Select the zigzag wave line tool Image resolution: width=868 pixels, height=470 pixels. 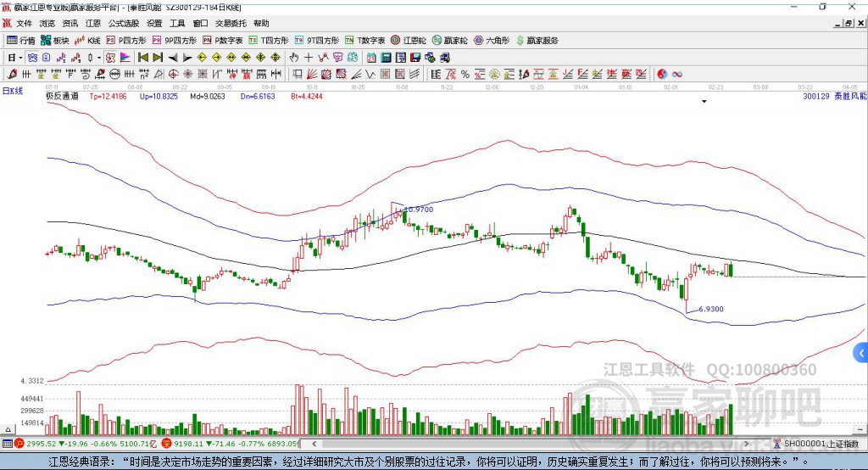click(x=370, y=75)
